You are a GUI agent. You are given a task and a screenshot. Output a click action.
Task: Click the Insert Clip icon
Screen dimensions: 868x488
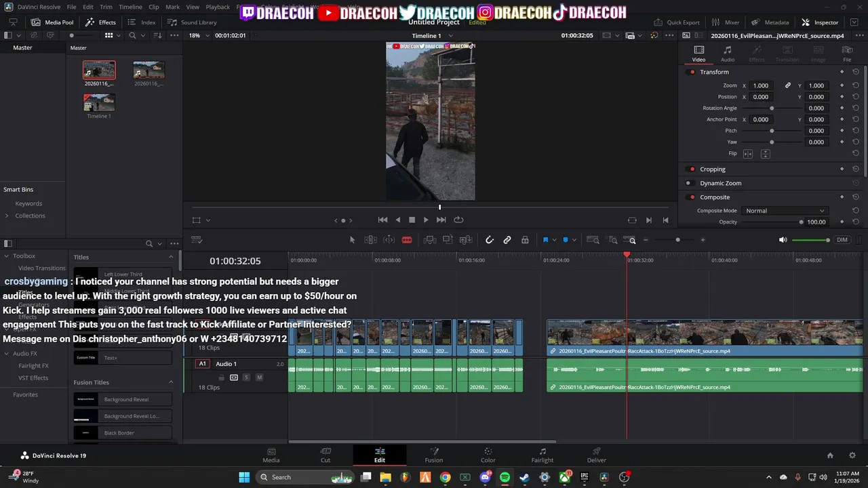click(430, 240)
